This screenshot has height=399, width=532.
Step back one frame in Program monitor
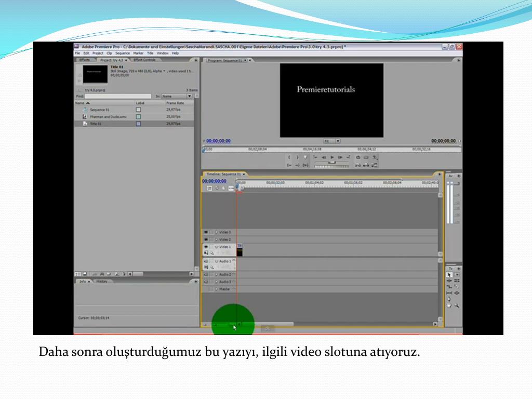(324, 157)
